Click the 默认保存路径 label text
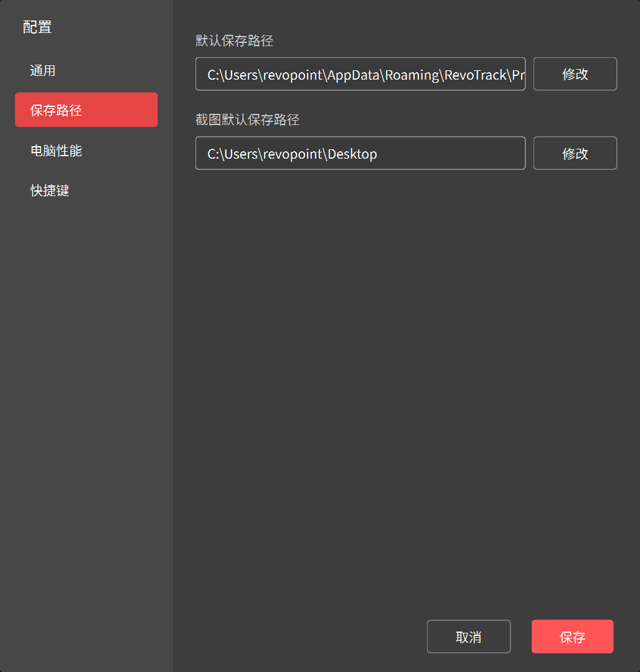 [235, 41]
